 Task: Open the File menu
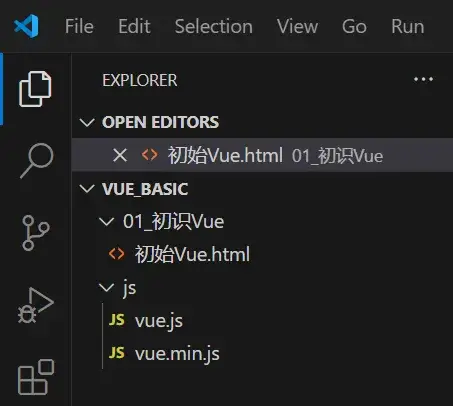79,26
